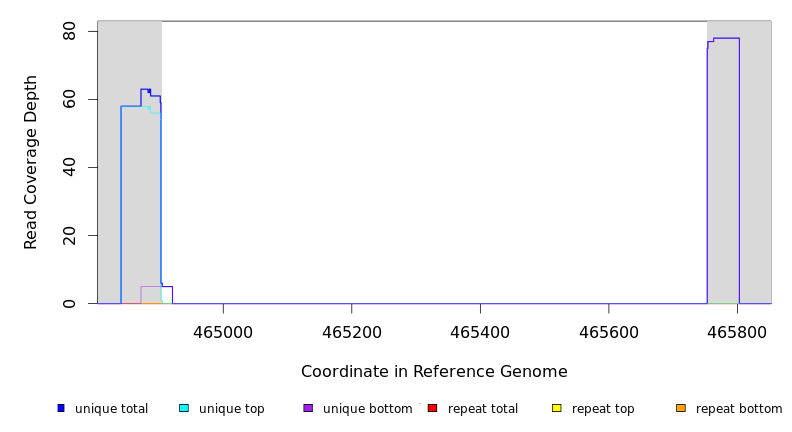Click the red 'repeat total' legend swatch

[432, 408]
